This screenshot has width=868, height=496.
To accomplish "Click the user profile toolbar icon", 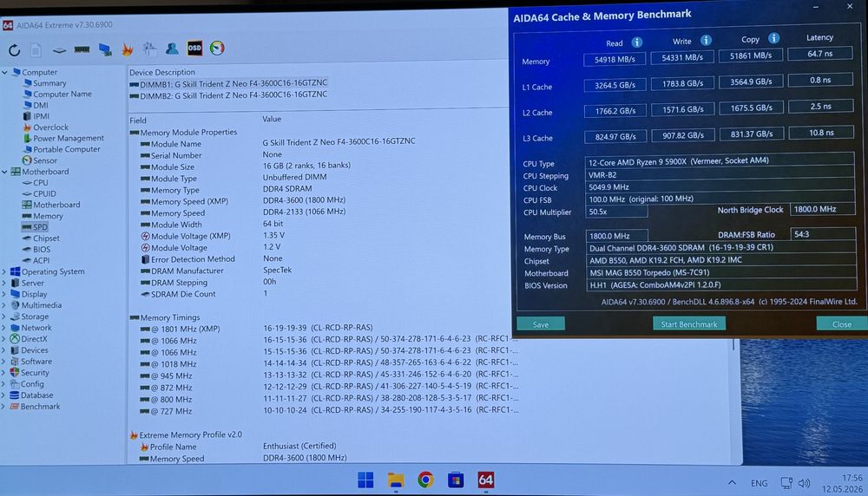I will pos(172,49).
